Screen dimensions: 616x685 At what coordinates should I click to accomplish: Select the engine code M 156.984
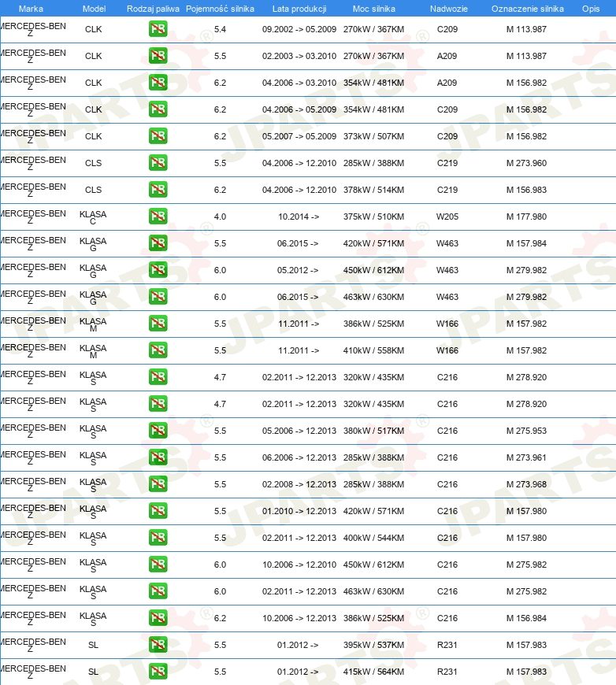[x=526, y=618]
